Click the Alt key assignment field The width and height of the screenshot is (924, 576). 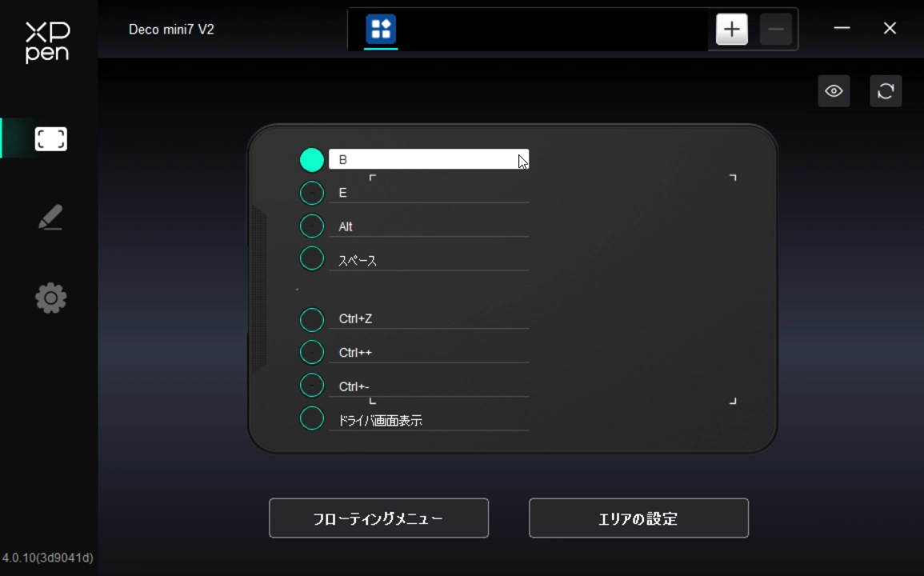click(x=429, y=226)
